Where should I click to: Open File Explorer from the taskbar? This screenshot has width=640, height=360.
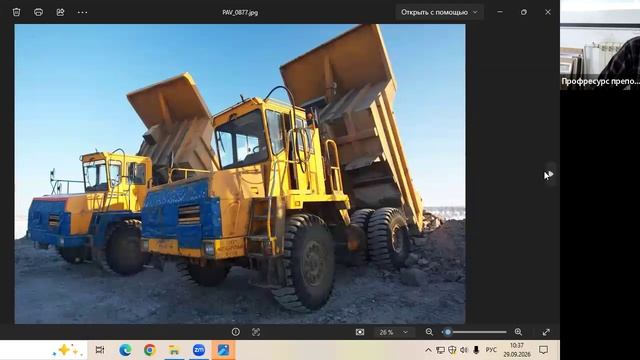coord(174,350)
